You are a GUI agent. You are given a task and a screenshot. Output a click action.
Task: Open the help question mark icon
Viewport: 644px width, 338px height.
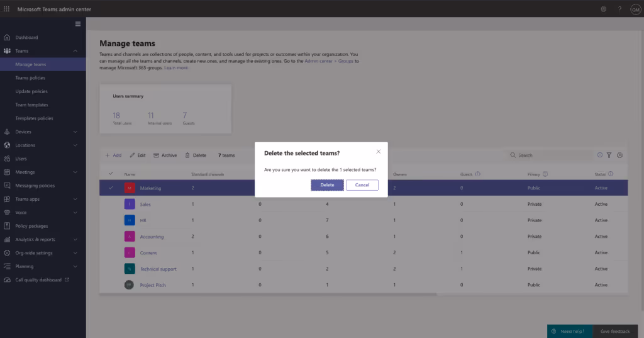tap(619, 9)
